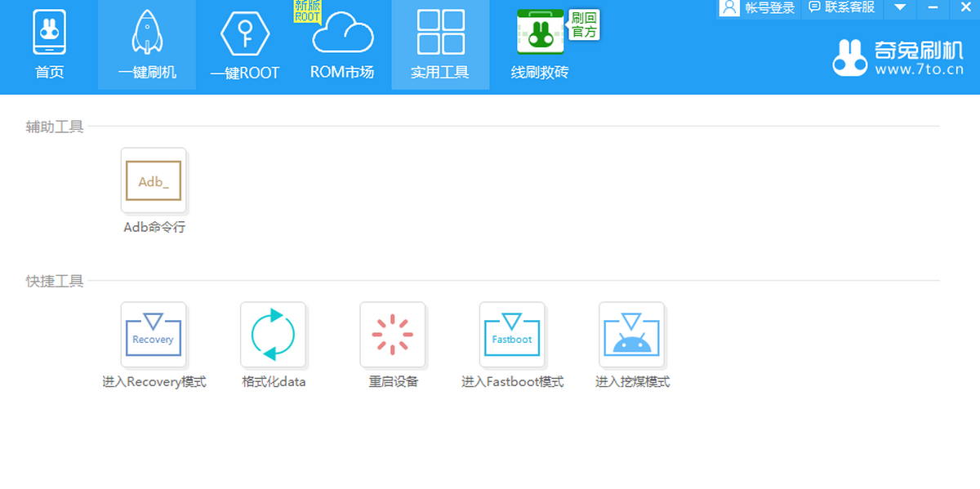This screenshot has height=489, width=980.
Task: Click the 奇兔刷机 rabbit logo
Action: pyautogui.click(x=849, y=58)
